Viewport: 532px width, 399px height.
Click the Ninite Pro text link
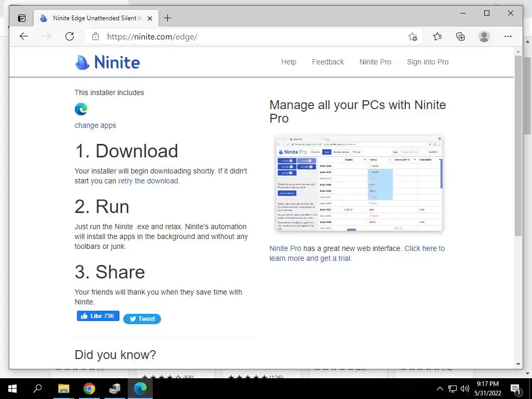(x=285, y=248)
